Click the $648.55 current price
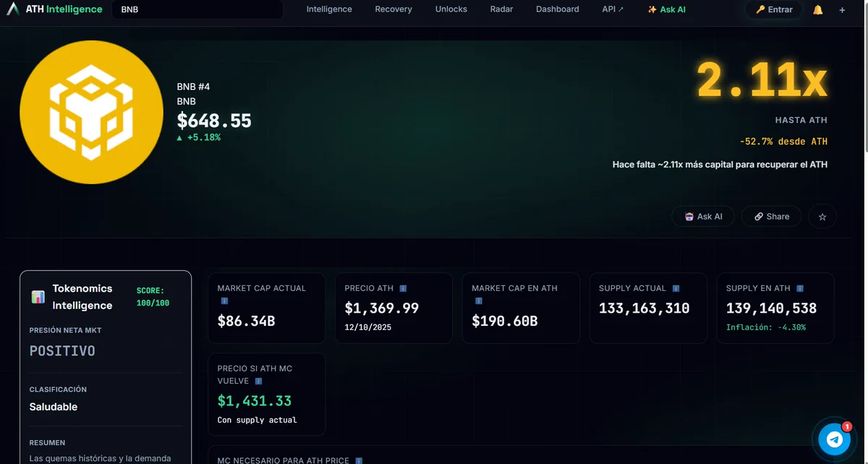This screenshot has height=464, width=868. point(214,120)
